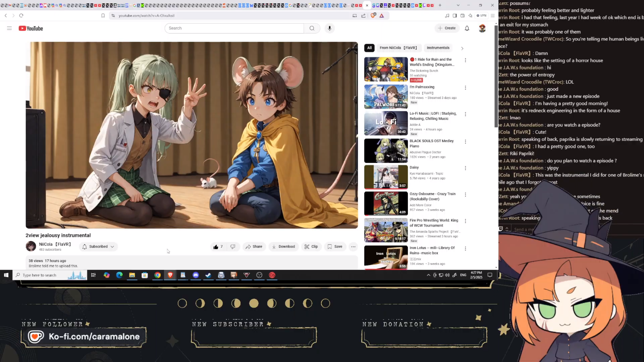The width and height of the screenshot is (644, 362).
Task: Select the Instrumentals filter chip
Action: pyautogui.click(x=438, y=48)
